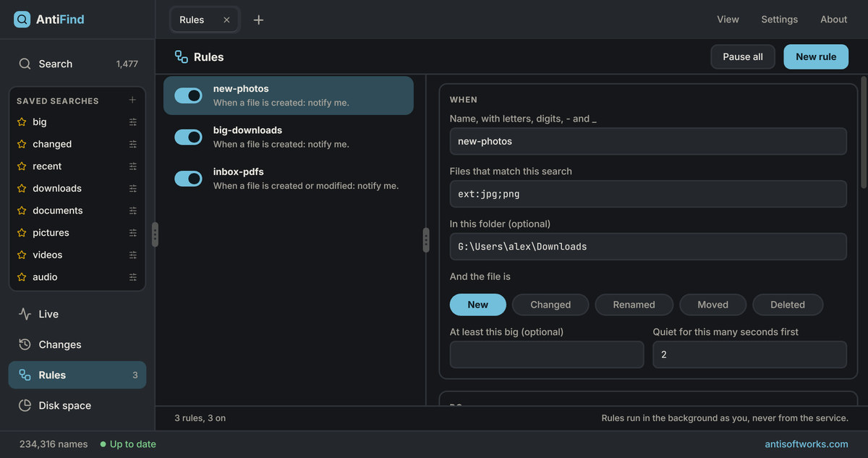Click the star icon next to pictures
The height and width of the screenshot is (458, 868).
(x=22, y=232)
